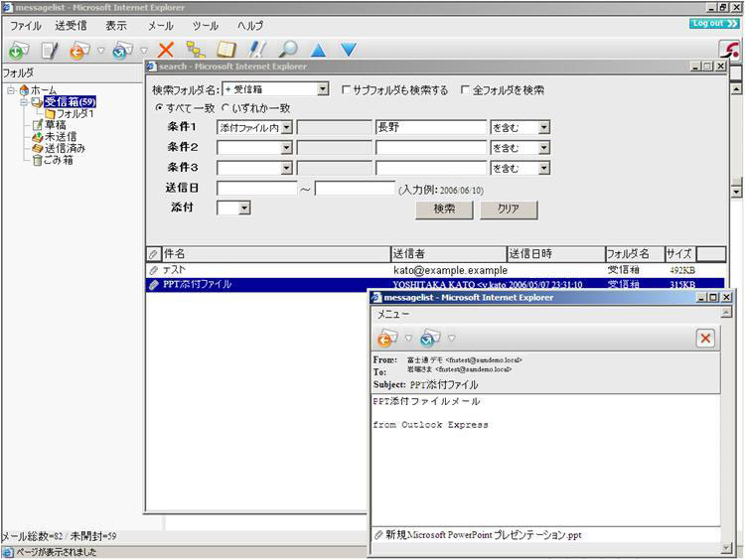Click the ホーム home tree icon

[x=24, y=89]
